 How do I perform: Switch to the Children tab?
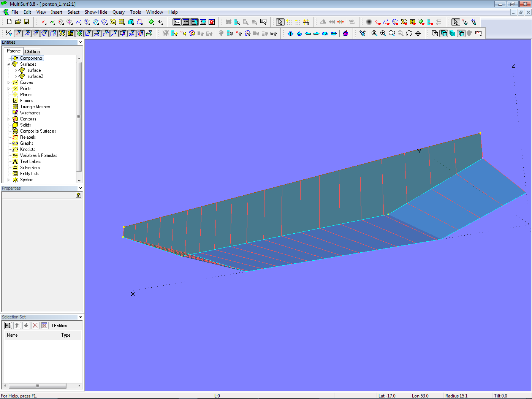click(32, 51)
